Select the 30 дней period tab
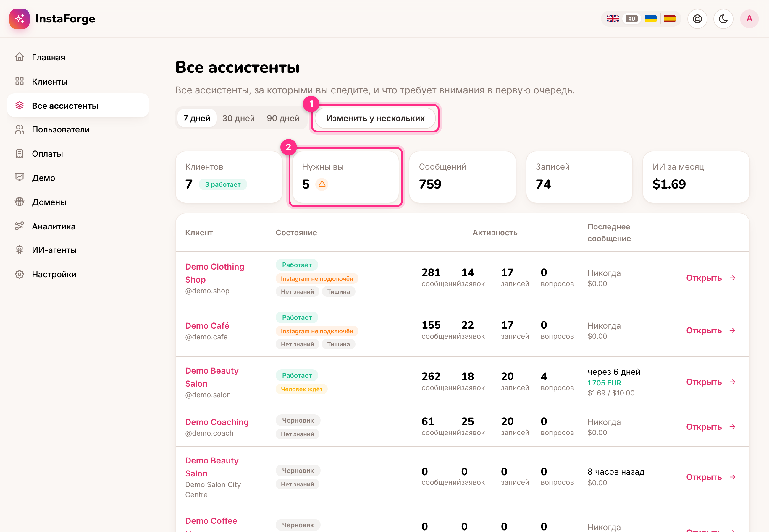The height and width of the screenshot is (532, 769). tap(238, 118)
